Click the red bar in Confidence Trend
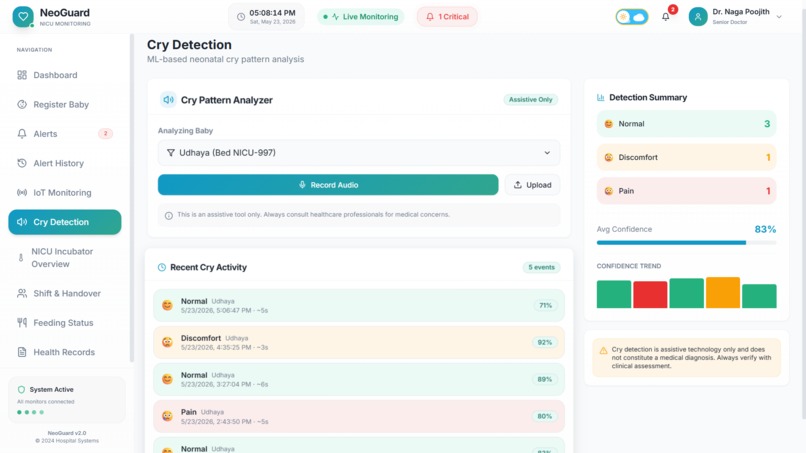Viewport: 806px width, 453px height. pyautogui.click(x=650, y=295)
